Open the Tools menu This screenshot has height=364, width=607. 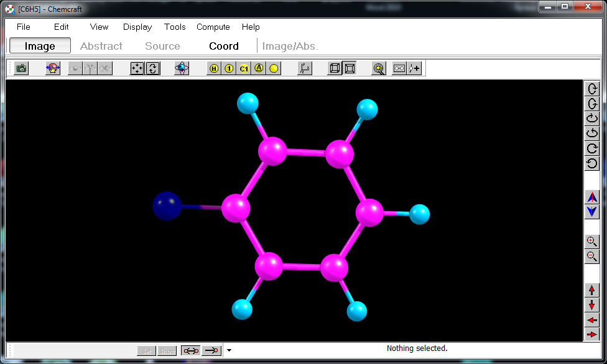point(175,27)
